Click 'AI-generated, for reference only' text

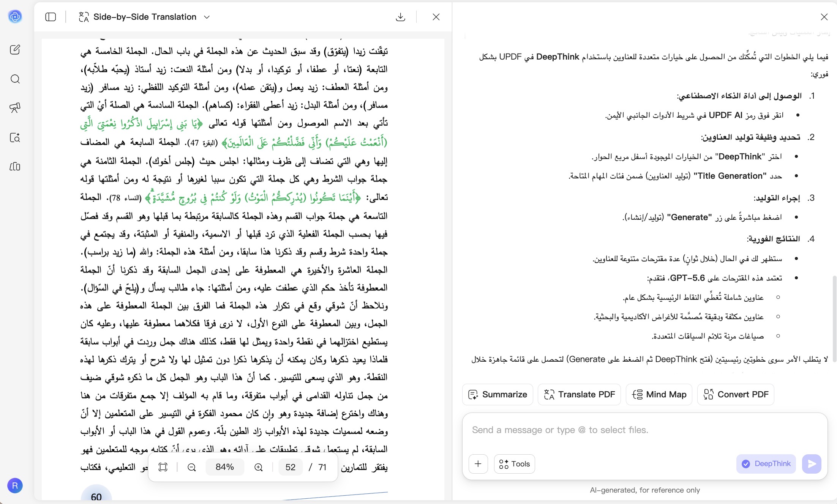[x=645, y=490]
